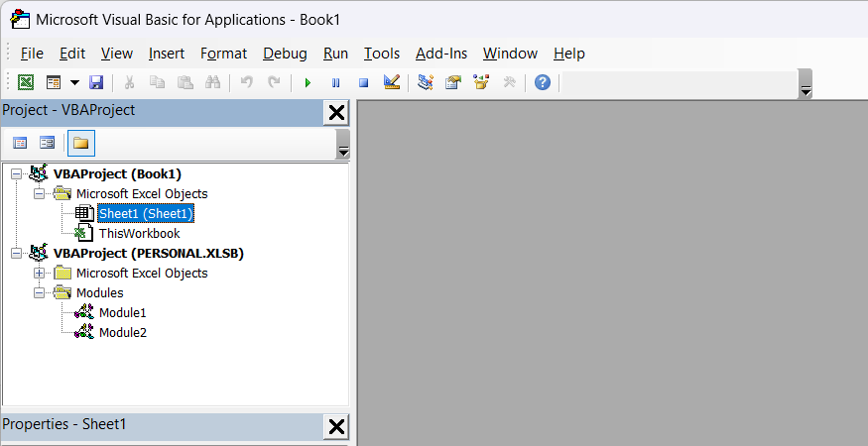Save the workbook with floppy icon
The height and width of the screenshot is (446, 868).
pos(96,82)
